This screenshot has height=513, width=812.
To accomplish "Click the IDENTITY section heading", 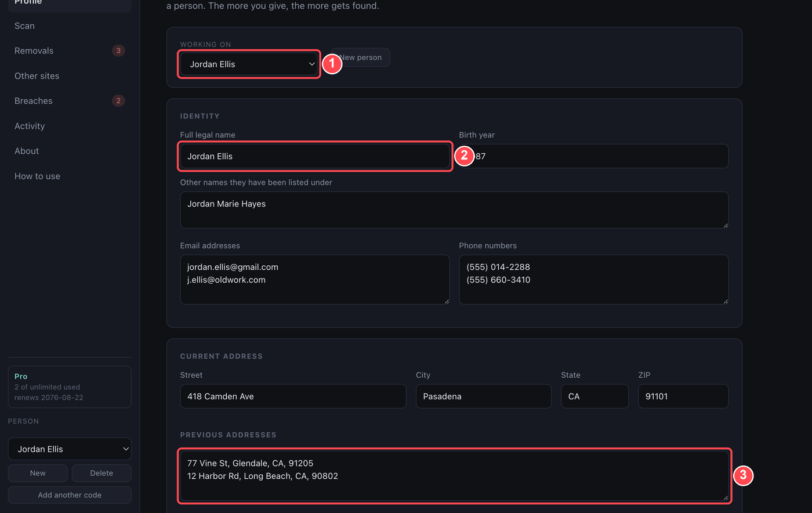I will click(x=200, y=116).
